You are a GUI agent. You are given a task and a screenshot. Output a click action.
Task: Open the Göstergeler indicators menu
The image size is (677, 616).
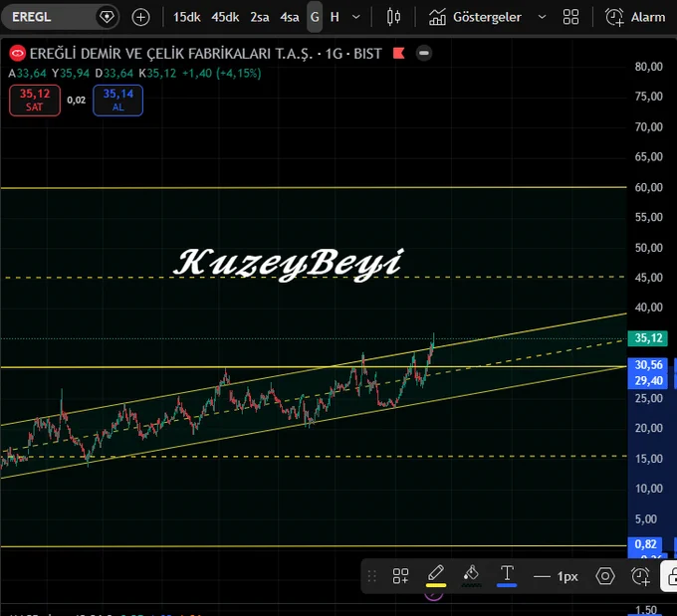pyautogui.click(x=475, y=17)
